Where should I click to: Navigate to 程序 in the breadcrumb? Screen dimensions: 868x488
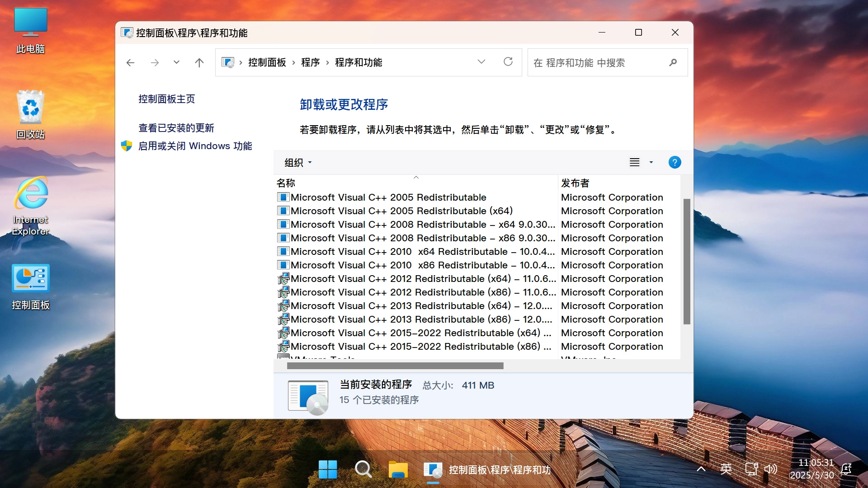tap(311, 62)
